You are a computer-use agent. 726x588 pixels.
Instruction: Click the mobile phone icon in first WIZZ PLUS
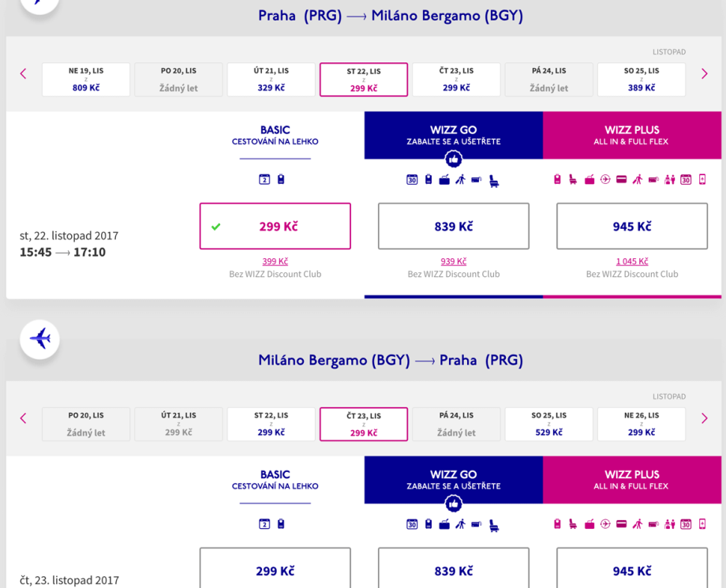pyautogui.click(x=702, y=180)
